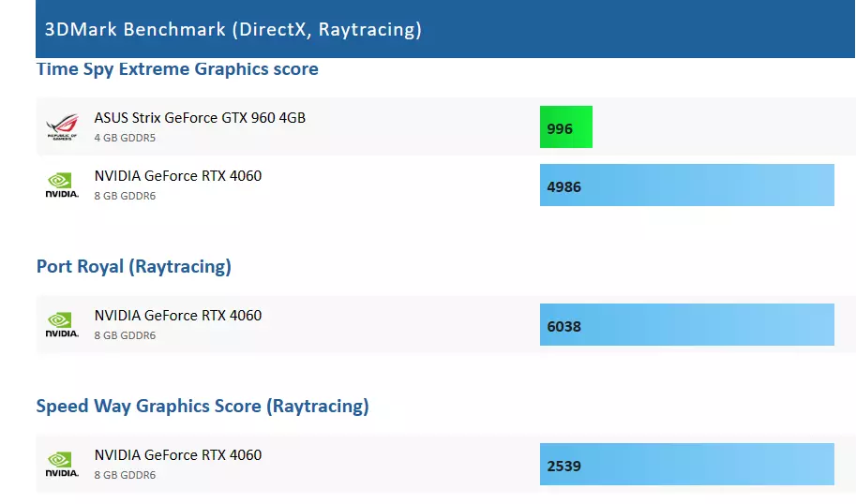Click the 4 GB GDDR5 memory label
This screenshot has height=504, width=856.
point(125,138)
